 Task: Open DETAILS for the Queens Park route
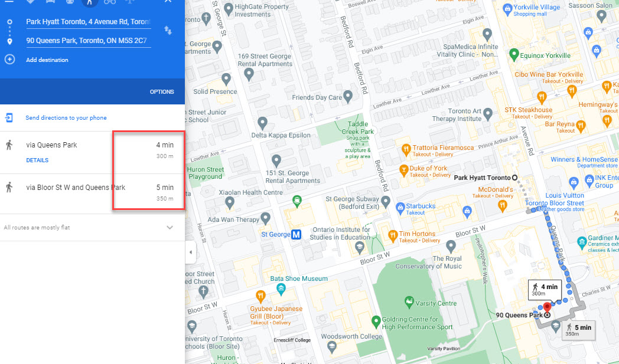(37, 160)
